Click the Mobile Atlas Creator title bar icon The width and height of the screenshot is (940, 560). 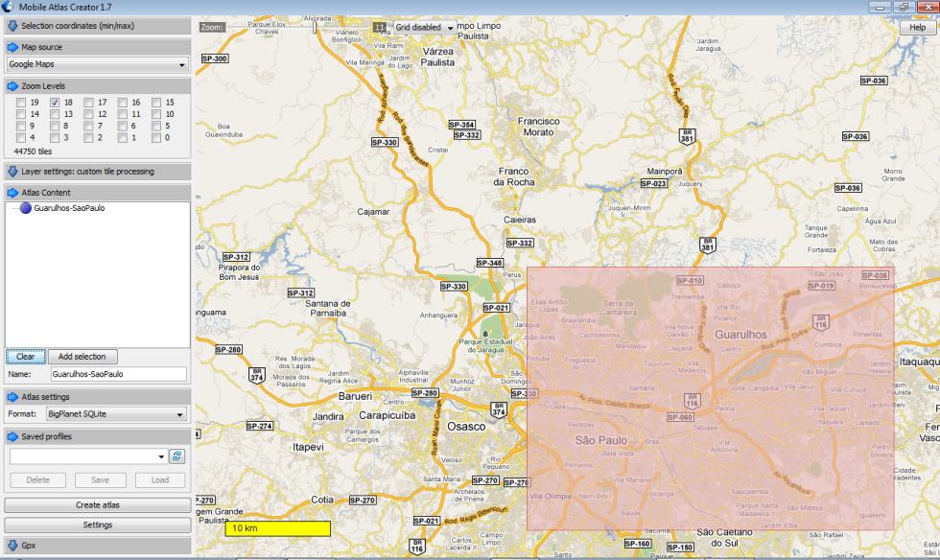coord(8,8)
